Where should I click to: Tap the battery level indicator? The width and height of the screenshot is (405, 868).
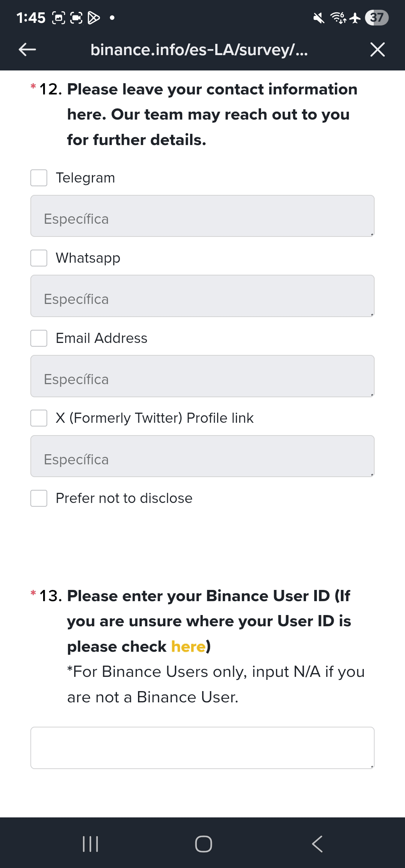coord(377,18)
